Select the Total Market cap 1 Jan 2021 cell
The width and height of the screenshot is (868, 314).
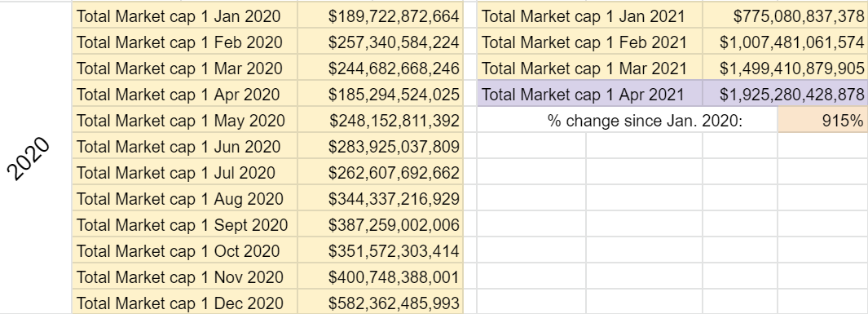tap(590, 16)
